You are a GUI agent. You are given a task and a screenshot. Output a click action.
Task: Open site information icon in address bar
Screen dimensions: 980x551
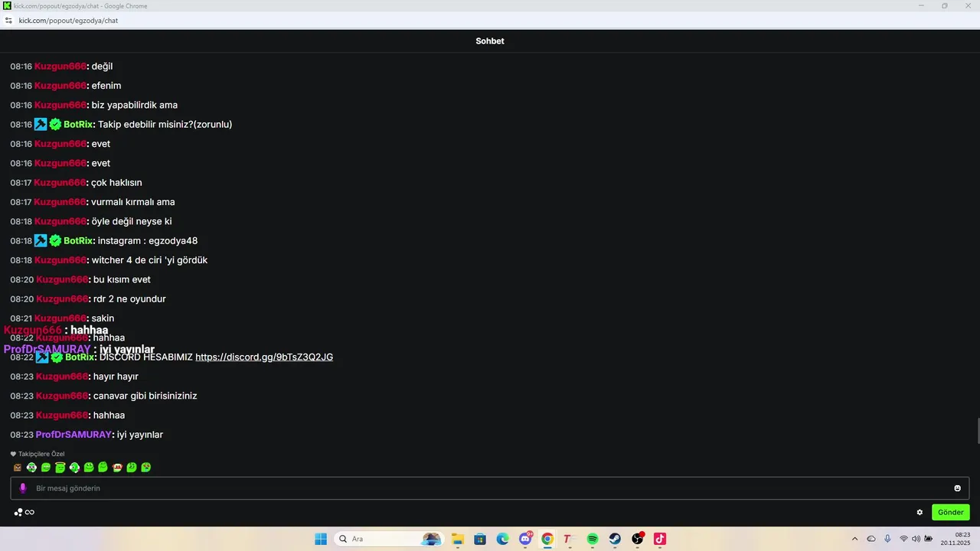8,21
